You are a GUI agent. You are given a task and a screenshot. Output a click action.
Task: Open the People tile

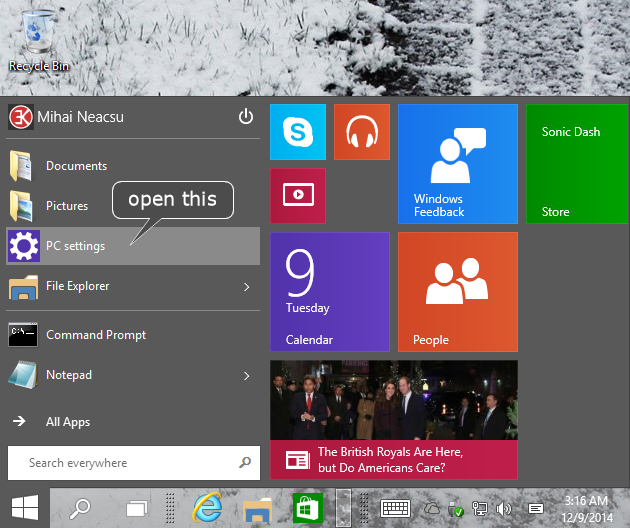[458, 292]
